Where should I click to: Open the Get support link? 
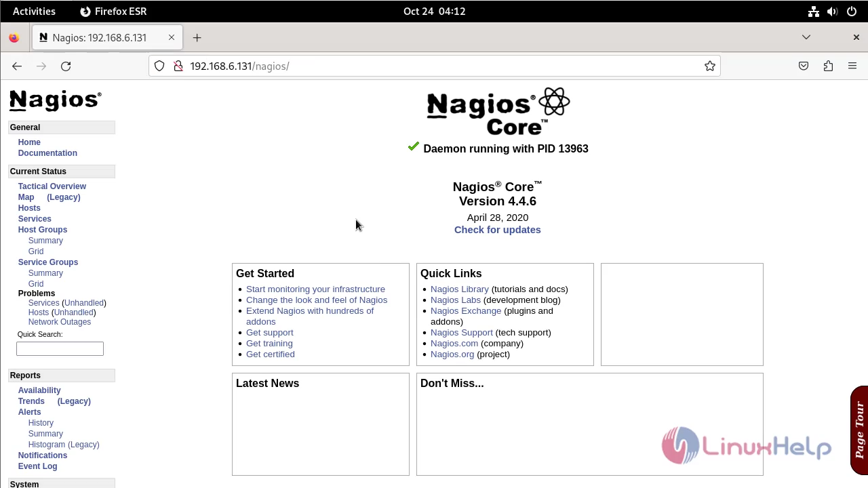click(x=270, y=333)
